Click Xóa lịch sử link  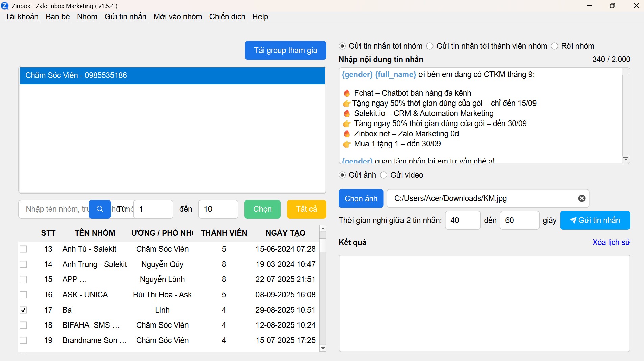pyautogui.click(x=611, y=242)
